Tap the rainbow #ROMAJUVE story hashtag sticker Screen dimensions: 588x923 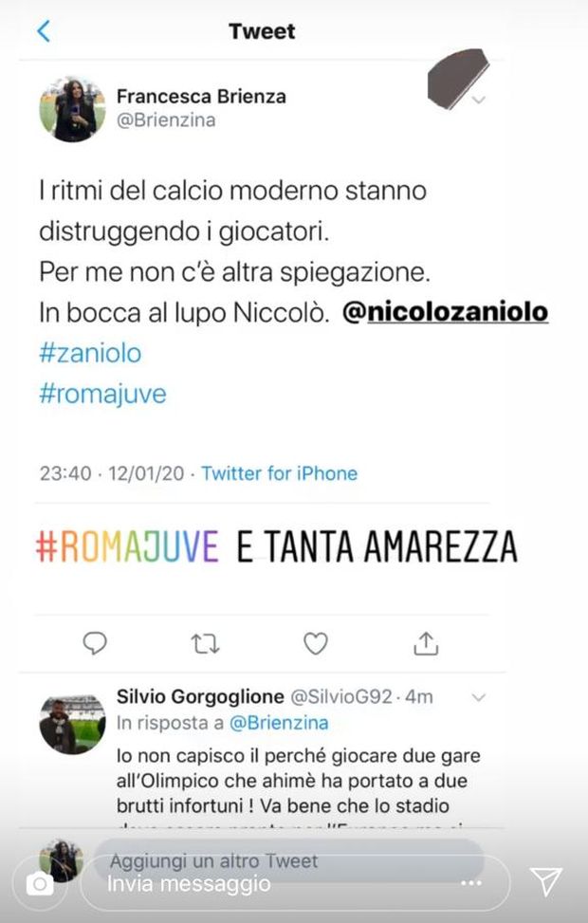[127, 546]
